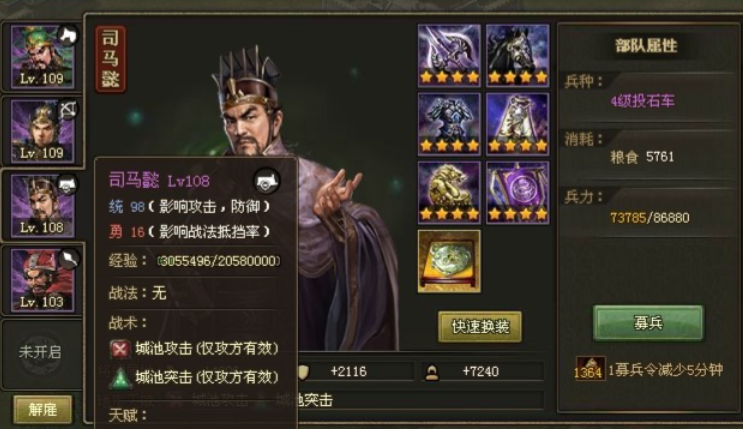Click the 解雇 dismiss button

pyautogui.click(x=43, y=409)
